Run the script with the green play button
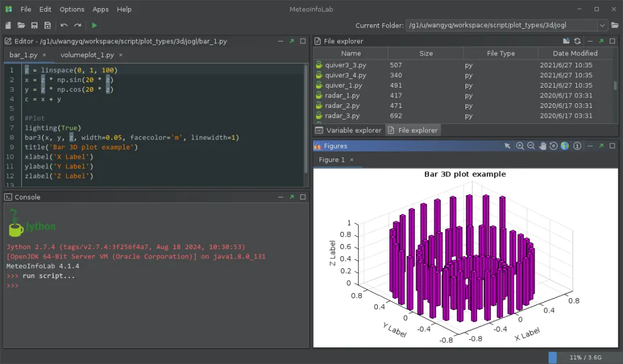Image resolution: width=623 pixels, height=364 pixels. tap(95, 25)
